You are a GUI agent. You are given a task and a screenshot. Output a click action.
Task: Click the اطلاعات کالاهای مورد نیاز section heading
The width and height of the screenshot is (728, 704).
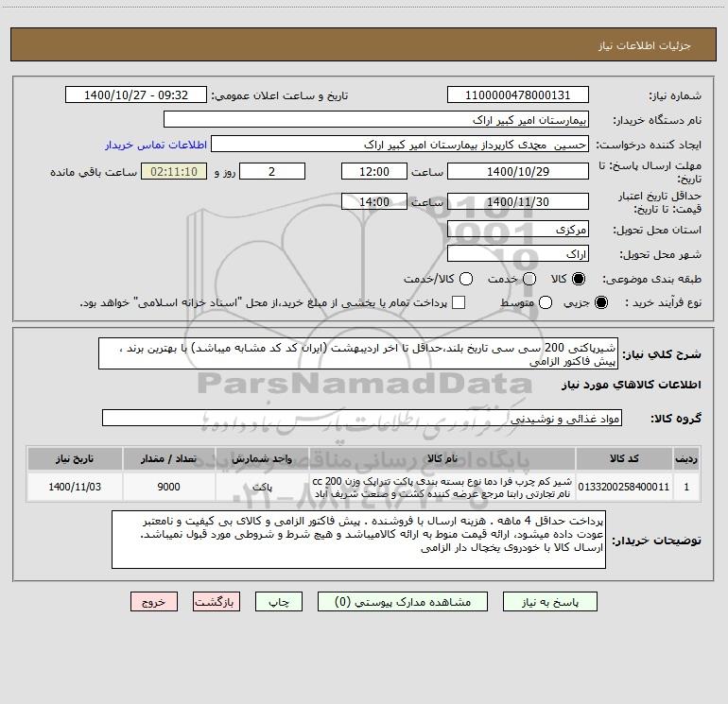(x=632, y=385)
